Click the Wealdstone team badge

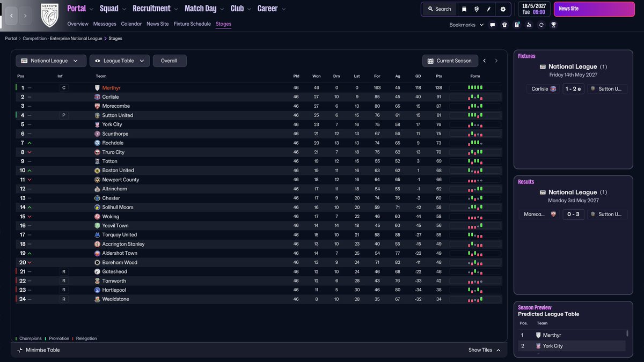[x=97, y=299]
